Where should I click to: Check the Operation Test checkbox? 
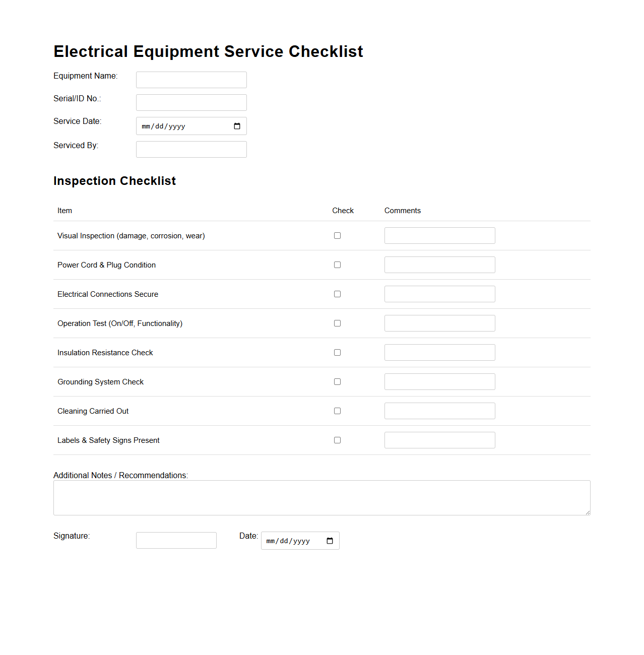337,323
